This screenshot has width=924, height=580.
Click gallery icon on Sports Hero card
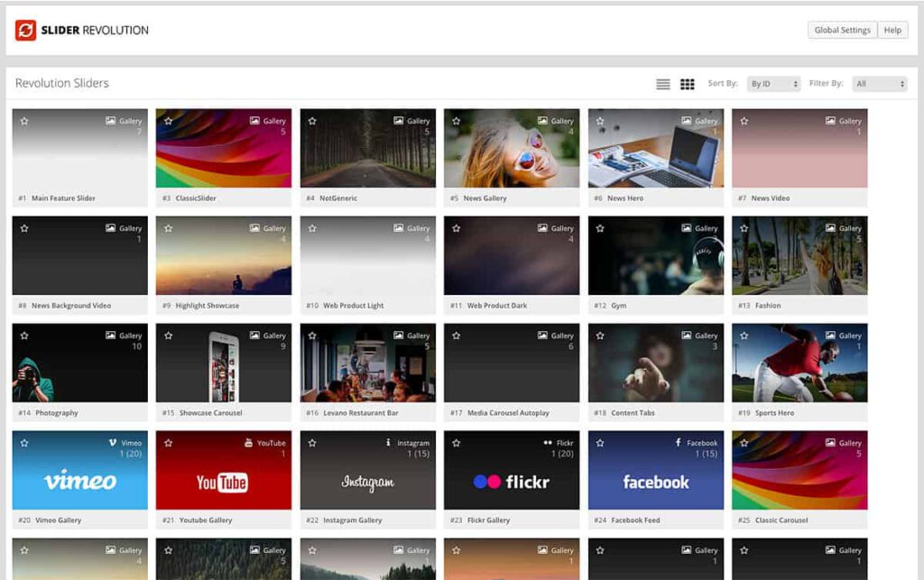(830, 335)
